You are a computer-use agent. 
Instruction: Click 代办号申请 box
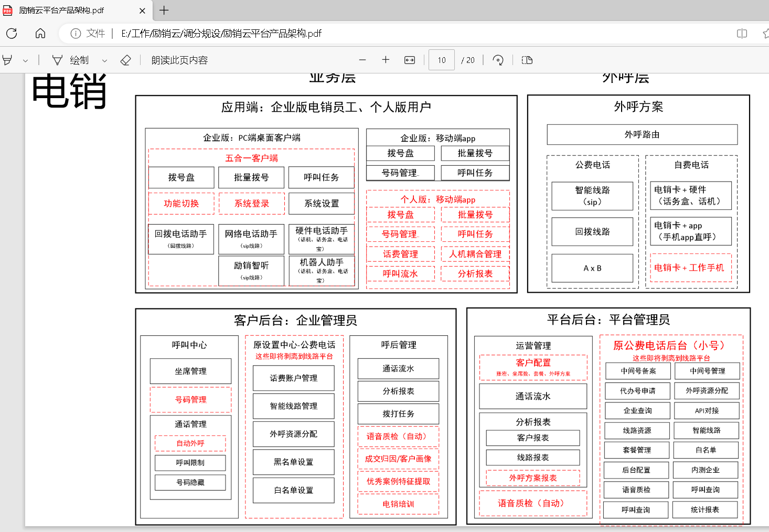pos(638,391)
